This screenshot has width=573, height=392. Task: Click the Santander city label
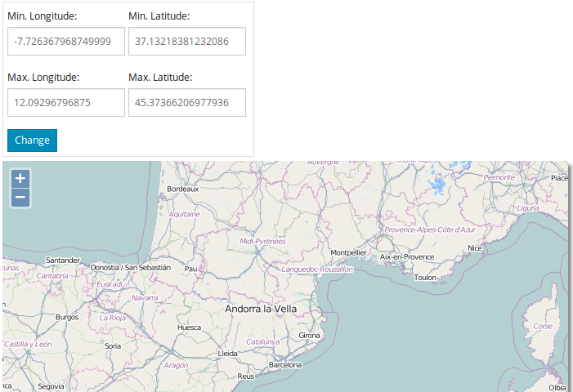pyautogui.click(x=63, y=261)
